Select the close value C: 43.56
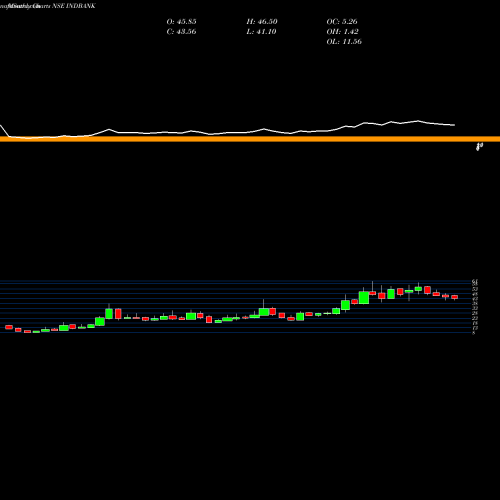 pos(181,32)
